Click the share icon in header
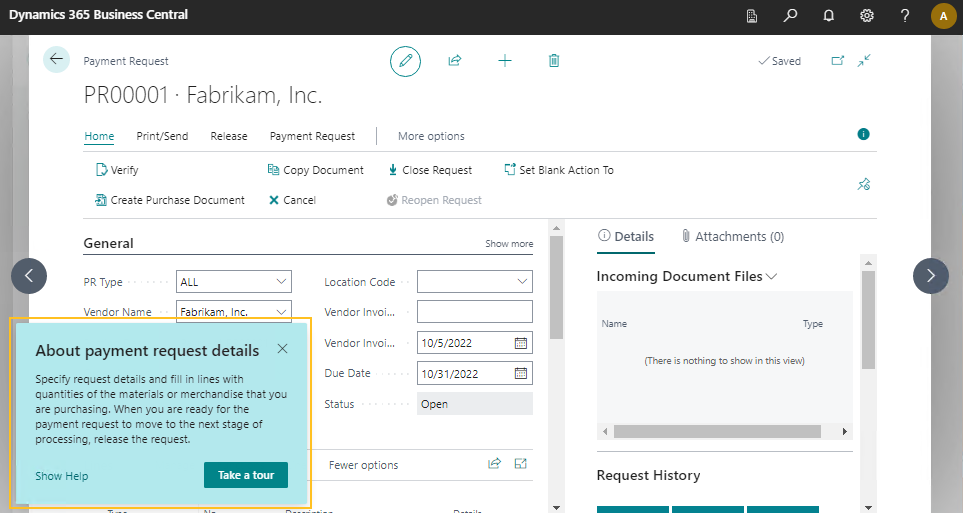Viewport: 963px width, 513px height. tap(454, 61)
